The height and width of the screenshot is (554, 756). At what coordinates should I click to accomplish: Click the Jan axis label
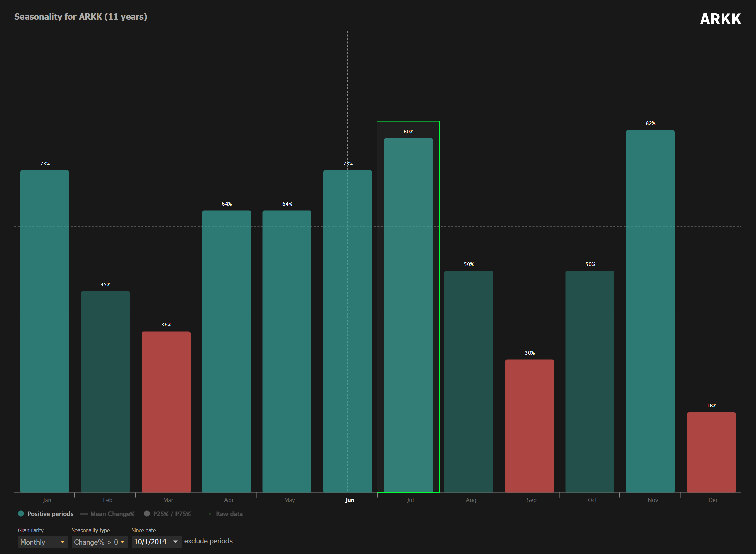47,500
